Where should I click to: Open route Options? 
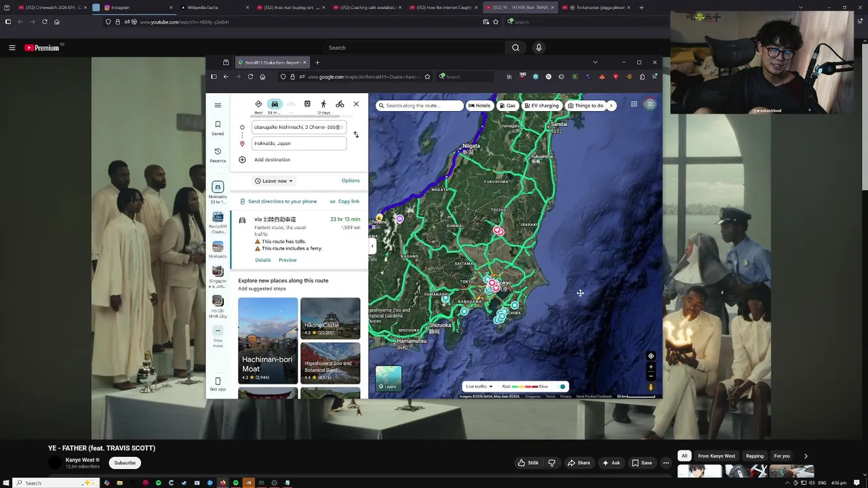click(351, 180)
